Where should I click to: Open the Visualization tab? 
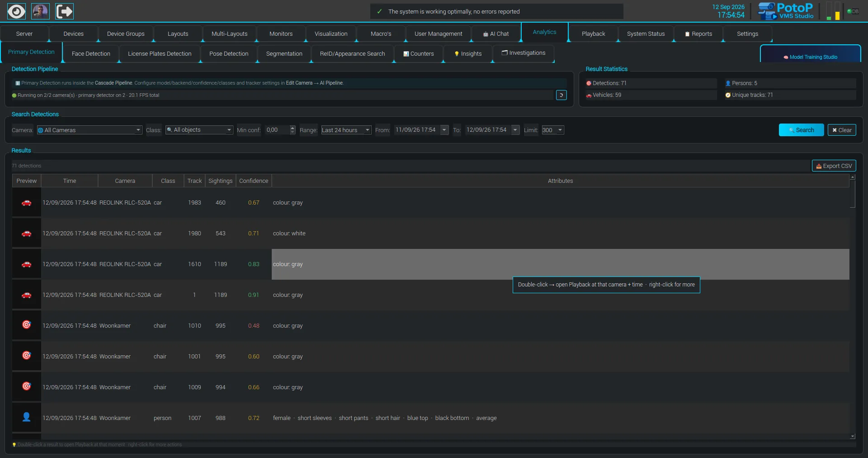(331, 34)
